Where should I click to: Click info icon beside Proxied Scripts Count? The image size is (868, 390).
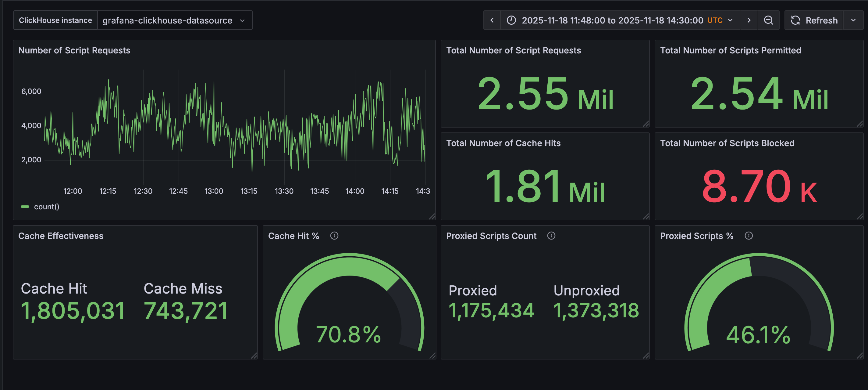coord(551,236)
